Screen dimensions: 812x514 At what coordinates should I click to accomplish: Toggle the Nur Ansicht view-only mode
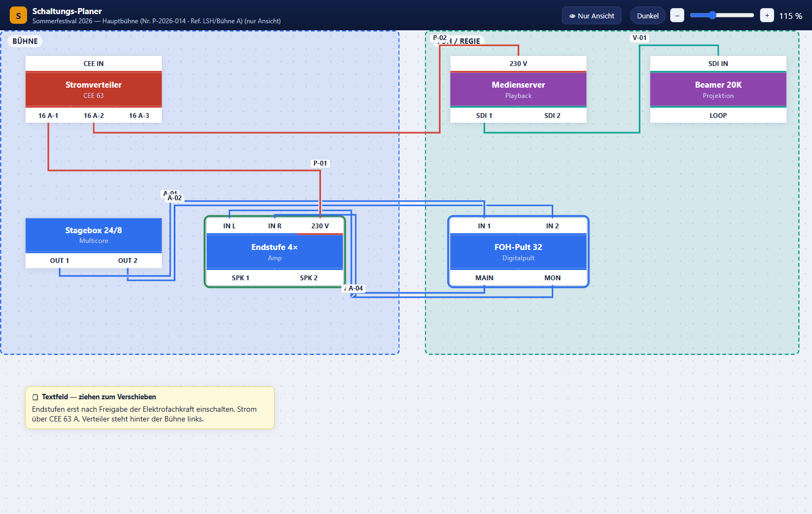[592, 16]
